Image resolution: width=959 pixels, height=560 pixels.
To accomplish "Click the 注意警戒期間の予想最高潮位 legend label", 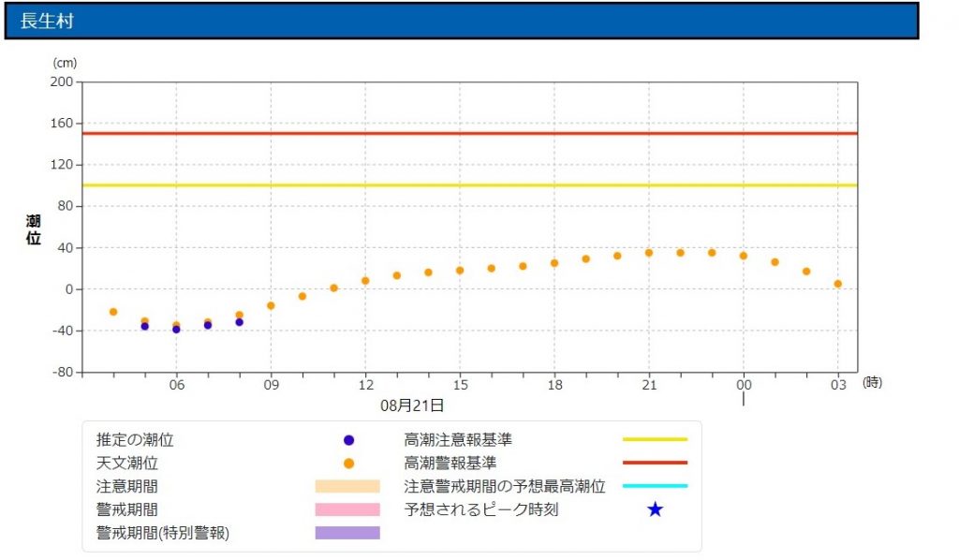I will pos(505,487).
